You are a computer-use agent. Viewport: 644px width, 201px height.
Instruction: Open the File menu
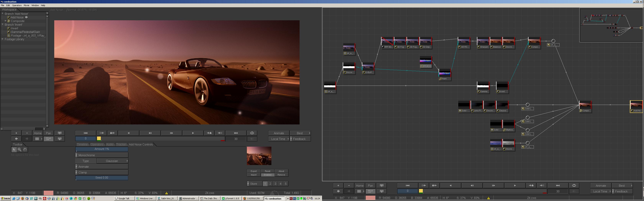click(x=2, y=5)
